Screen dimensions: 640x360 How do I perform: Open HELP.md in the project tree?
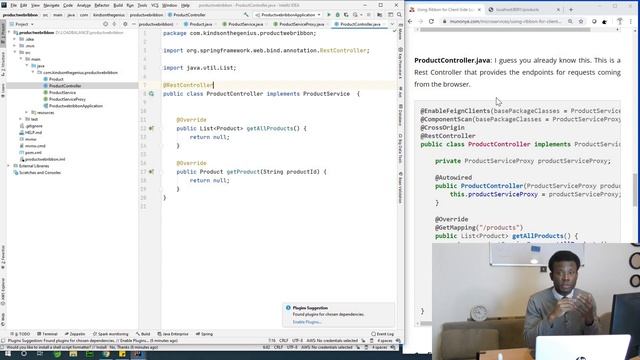(x=31, y=133)
